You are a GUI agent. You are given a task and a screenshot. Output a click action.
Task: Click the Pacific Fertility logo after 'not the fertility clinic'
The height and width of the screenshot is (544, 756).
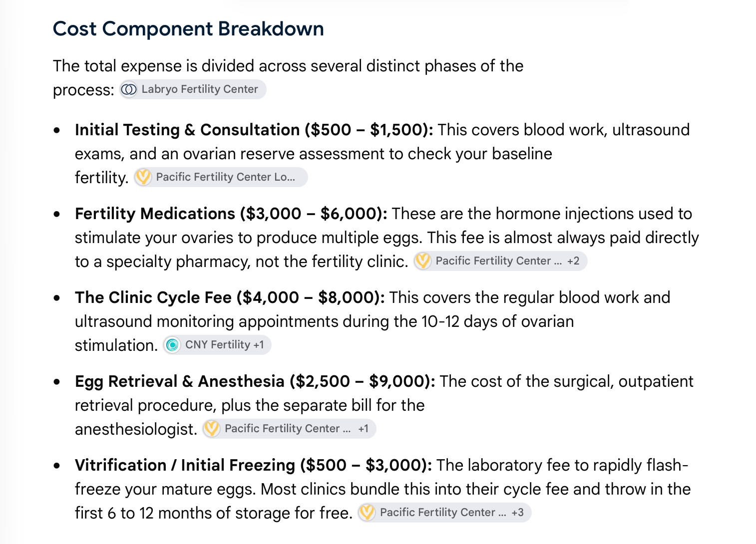[423, 261]
